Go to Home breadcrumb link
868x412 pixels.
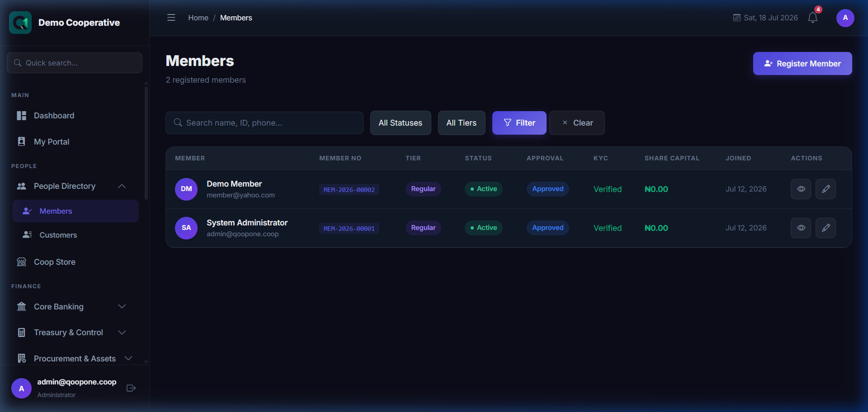point(198,18)
